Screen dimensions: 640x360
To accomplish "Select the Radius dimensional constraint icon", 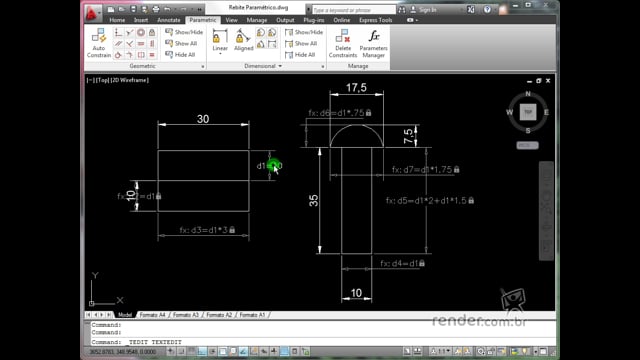I will (x=260, y=32).
